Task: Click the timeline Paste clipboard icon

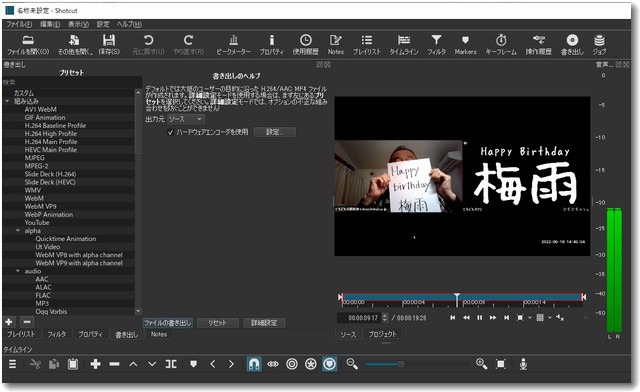Action: pos(73,364)
